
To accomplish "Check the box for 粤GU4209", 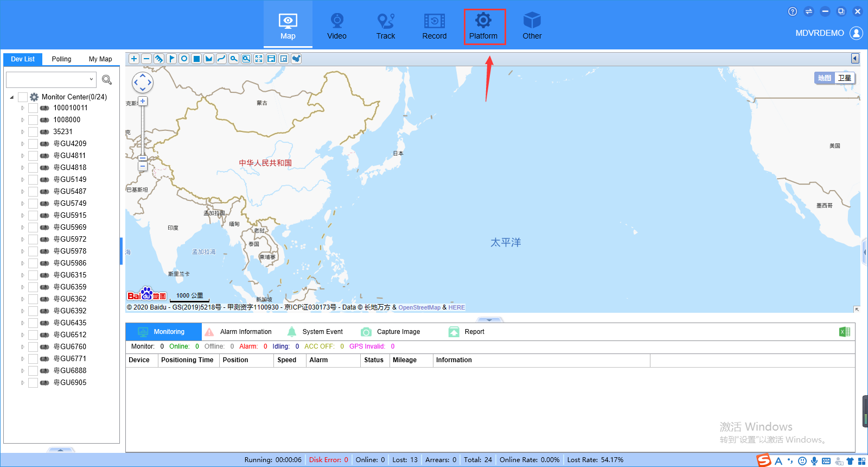I will [33, 144].
